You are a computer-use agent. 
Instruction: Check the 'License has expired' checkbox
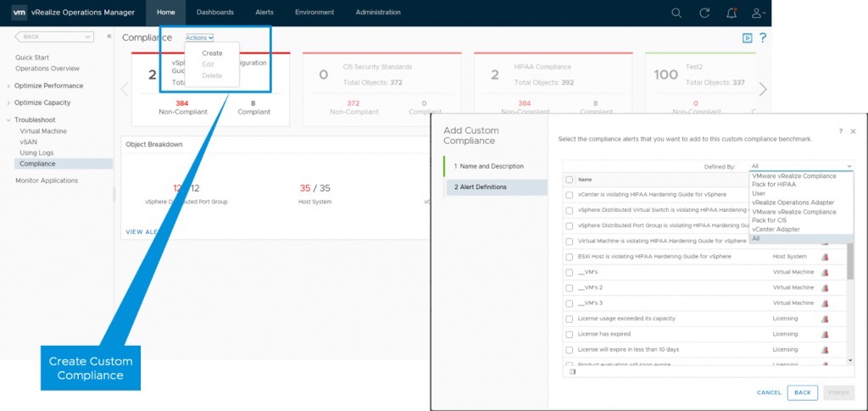(570, 334)
